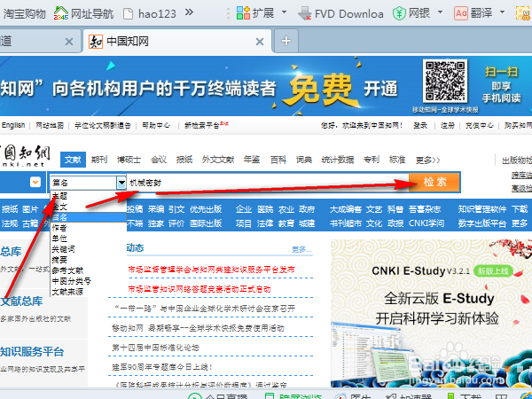The width and height of the screenshot is (532, 399).
Task: Click the 注册 register link
Action: [x=448, y=126]
